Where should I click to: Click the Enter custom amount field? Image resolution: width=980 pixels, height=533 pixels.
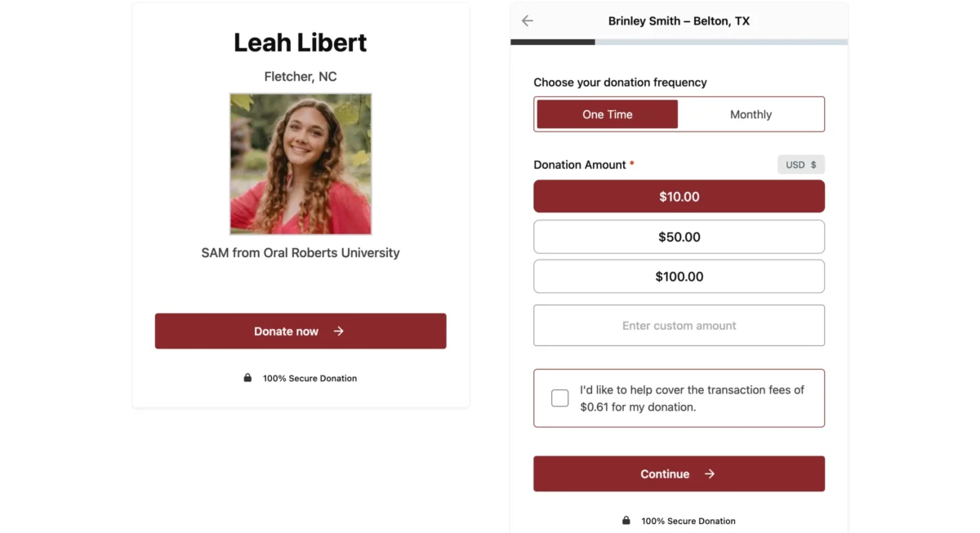(679, 326)
